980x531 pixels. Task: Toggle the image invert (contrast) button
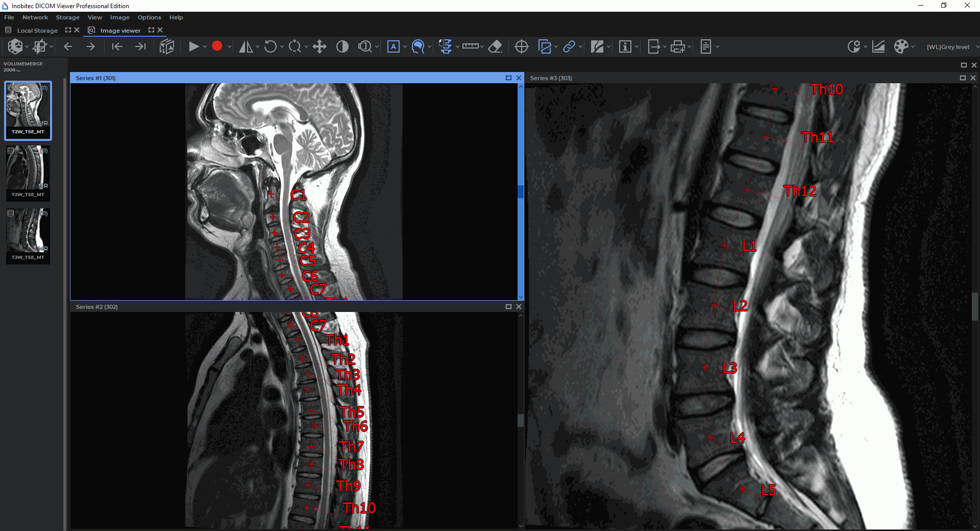(342, 47)
